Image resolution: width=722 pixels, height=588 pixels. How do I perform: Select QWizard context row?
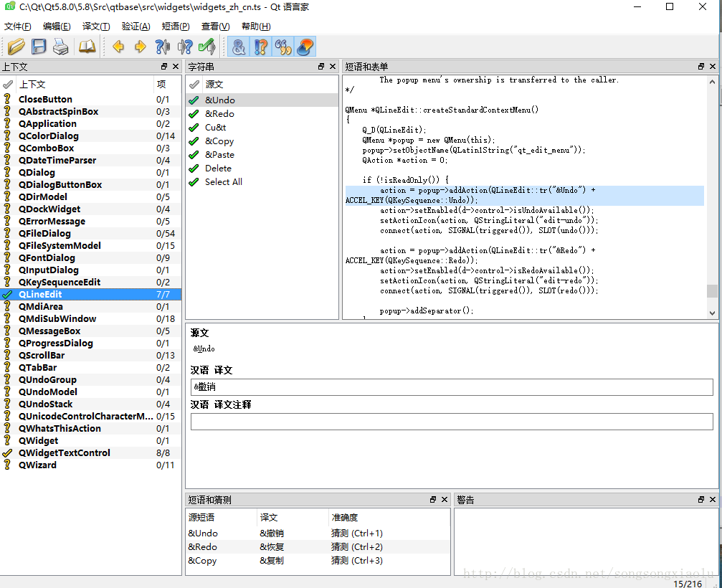point(91,465)
